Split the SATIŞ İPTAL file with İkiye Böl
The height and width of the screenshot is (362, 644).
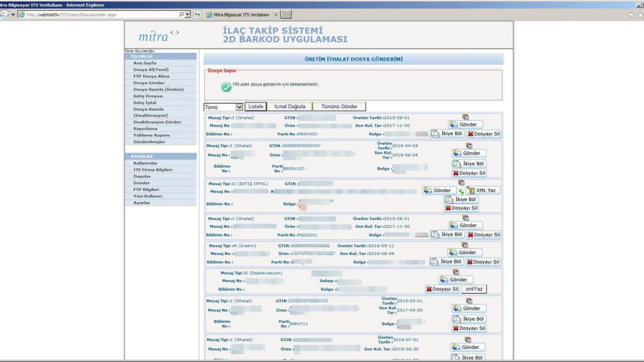pos(461,199)
